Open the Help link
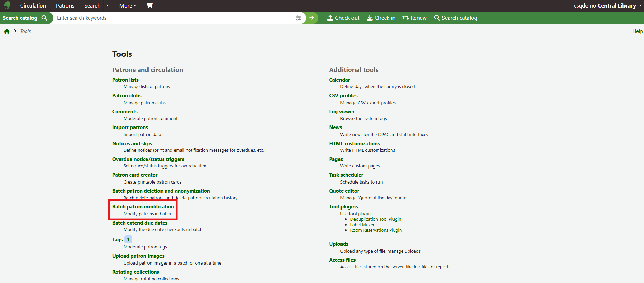644x283 pixels. coord(637,31)
